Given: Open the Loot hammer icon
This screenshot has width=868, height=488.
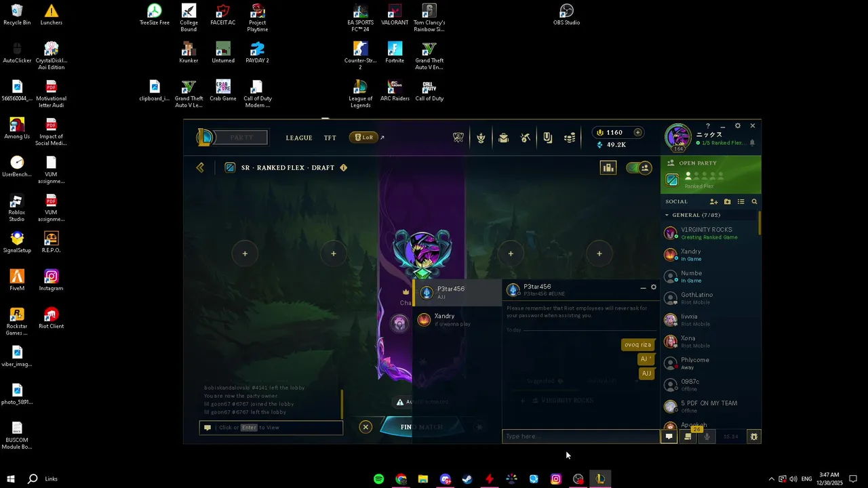Looking at the screenshot, I should point(526,138).
